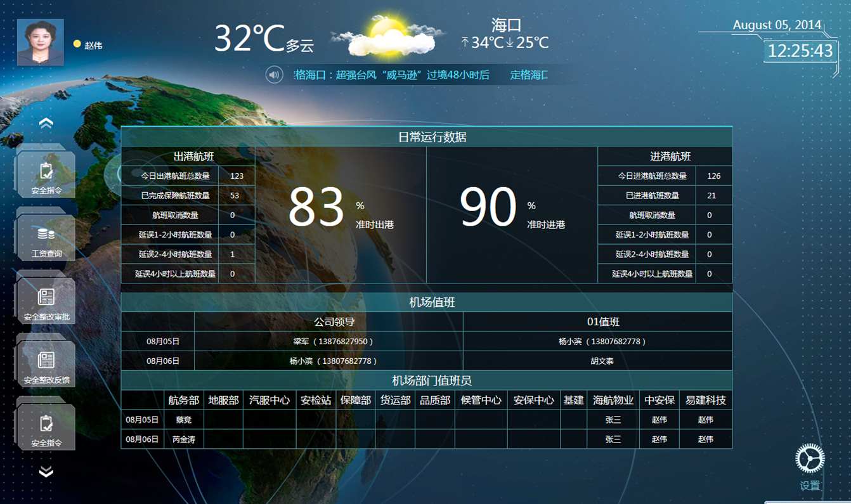
Task: Click the city name 海口
Action: tap(506, 25)
